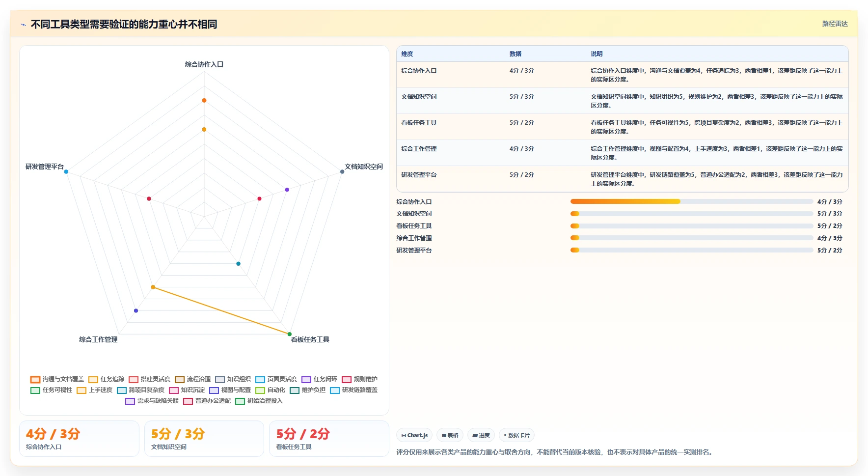Hide the 任务闭环 dataset in the legend
Viewport: 868px width, 476px height.
click(319, 379)
